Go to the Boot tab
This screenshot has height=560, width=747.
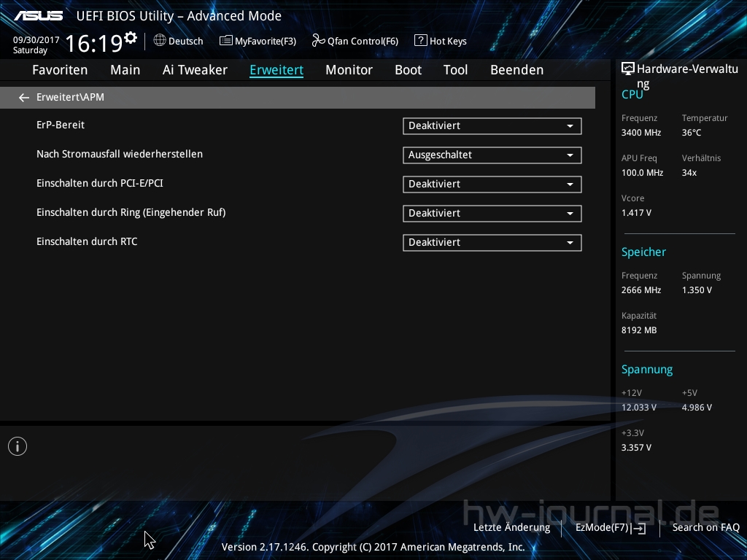coord(409,70)
